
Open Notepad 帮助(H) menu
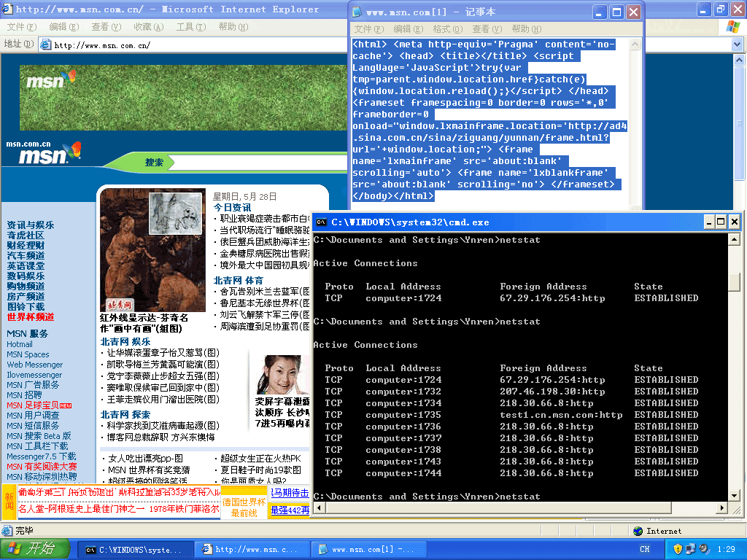(527, 29)
